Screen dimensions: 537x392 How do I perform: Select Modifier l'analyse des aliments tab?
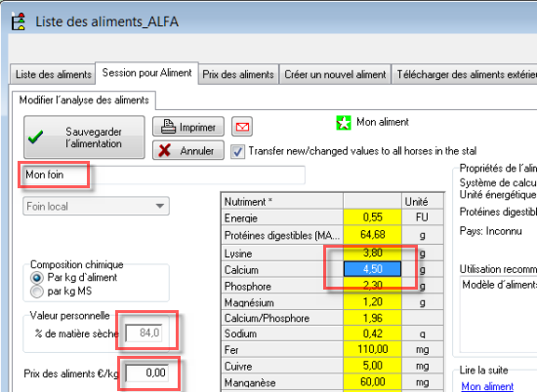(x=84, y=100)
